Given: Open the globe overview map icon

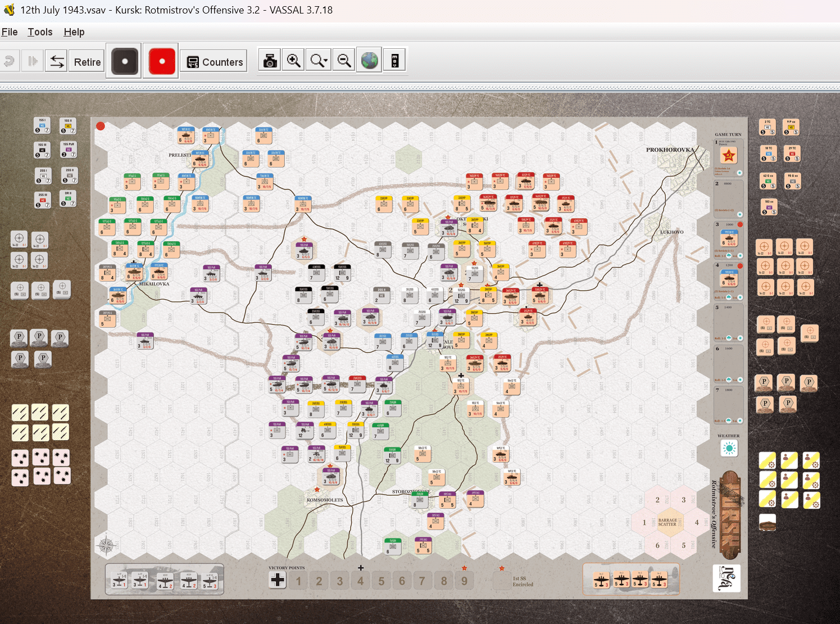Looking at the screenshot, I should (369, 61).
